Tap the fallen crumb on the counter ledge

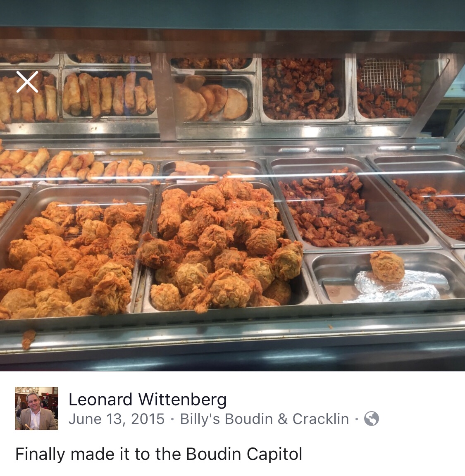tap(28, 339)
